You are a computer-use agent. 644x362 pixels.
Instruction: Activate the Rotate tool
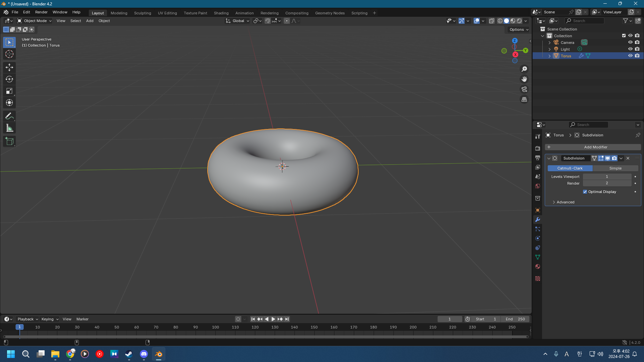click(x=9, y=79)
